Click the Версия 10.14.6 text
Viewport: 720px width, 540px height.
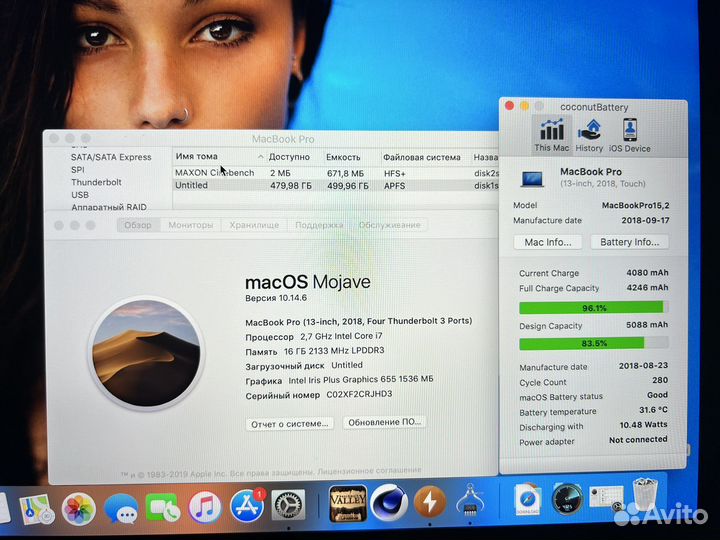(x=276, y=298)
